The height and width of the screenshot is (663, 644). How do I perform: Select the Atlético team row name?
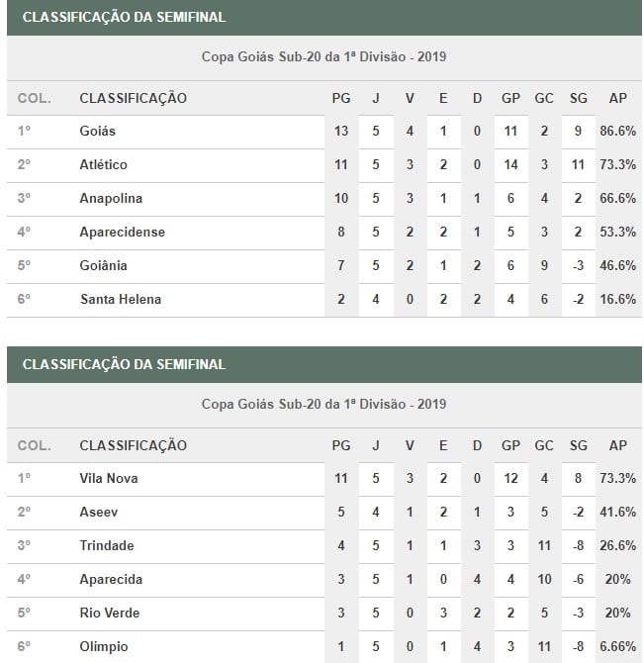[103, 164]
